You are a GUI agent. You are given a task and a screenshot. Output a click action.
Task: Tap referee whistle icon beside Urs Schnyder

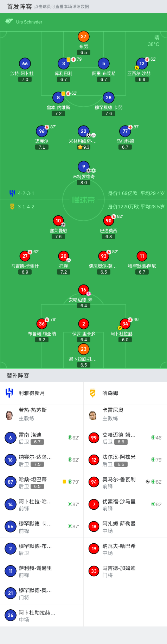click(x=9, y=21)
